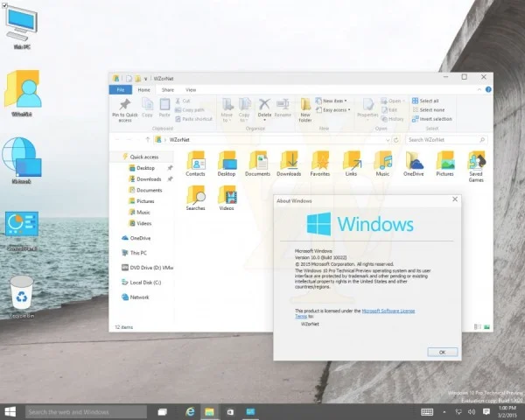Open the Music folder in file list
525x420 pixels.
pos(382,164)
